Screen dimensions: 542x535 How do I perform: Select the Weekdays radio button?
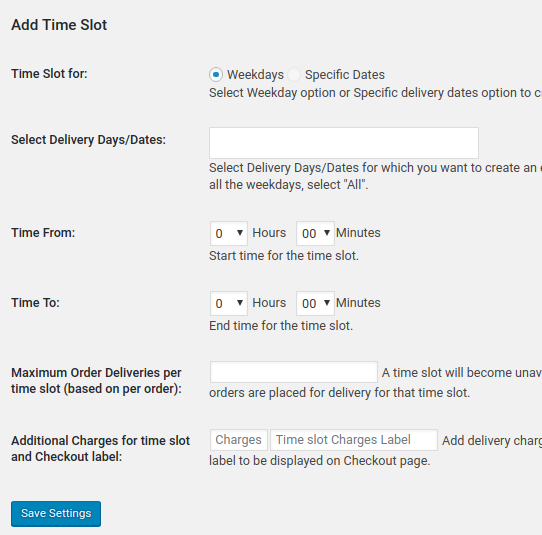[x=216, y=75]
